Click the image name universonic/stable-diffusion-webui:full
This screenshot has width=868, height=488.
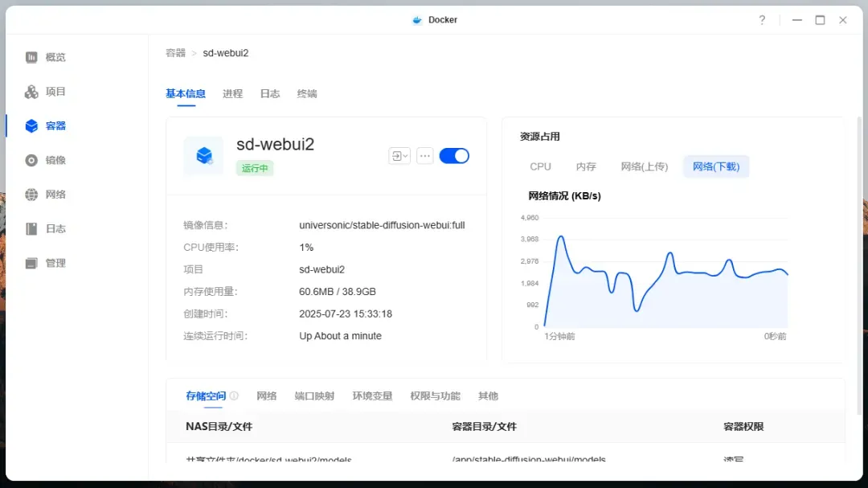[x=382, y=225]
